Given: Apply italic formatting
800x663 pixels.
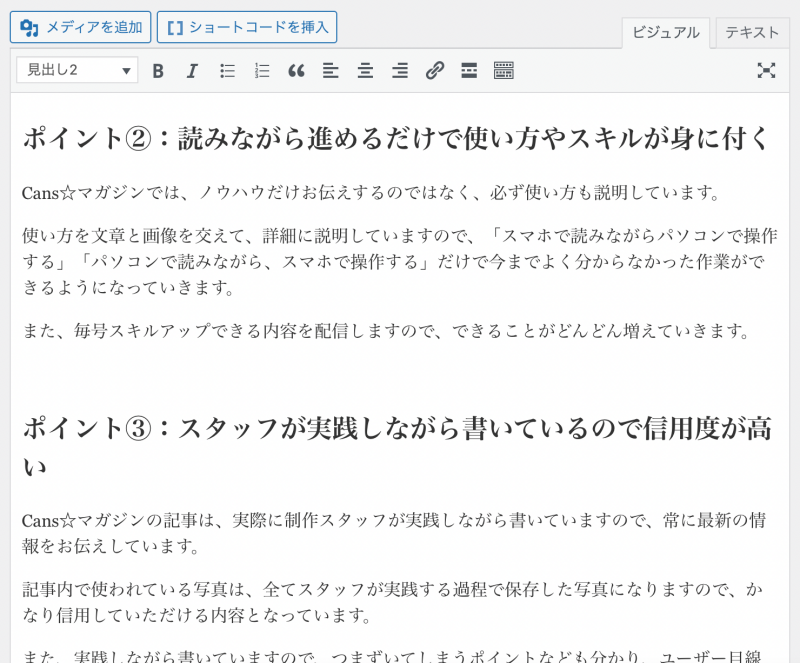Looking at the screenshot, I should [x=192, y=71].
